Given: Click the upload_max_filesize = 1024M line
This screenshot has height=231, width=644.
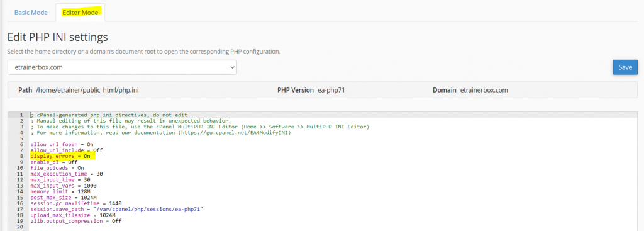Looking at the screenshot, I should [x=73, y=215].
